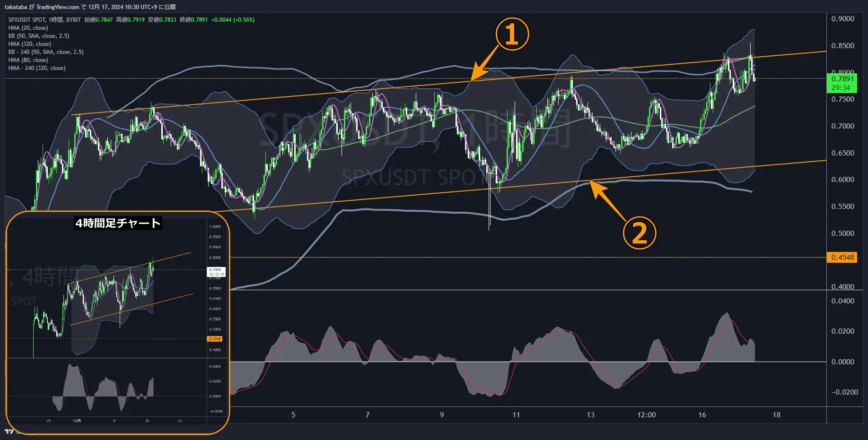Click date label 16 on time axis

pos(702,415)
